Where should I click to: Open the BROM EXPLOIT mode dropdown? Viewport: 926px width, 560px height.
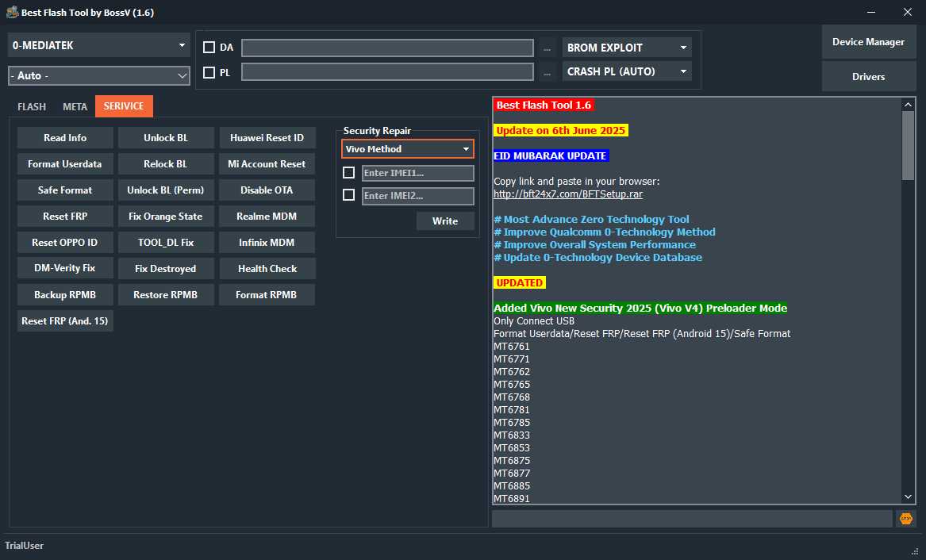tap(626, 47)
